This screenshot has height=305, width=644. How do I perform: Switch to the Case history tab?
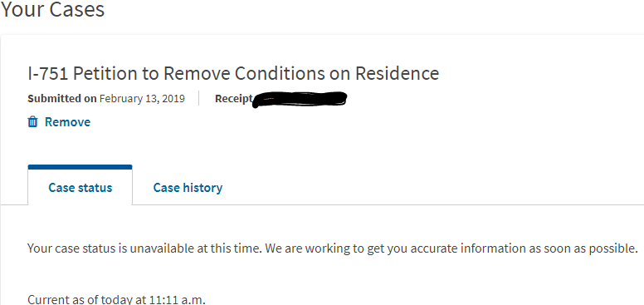tap(188, 188)
